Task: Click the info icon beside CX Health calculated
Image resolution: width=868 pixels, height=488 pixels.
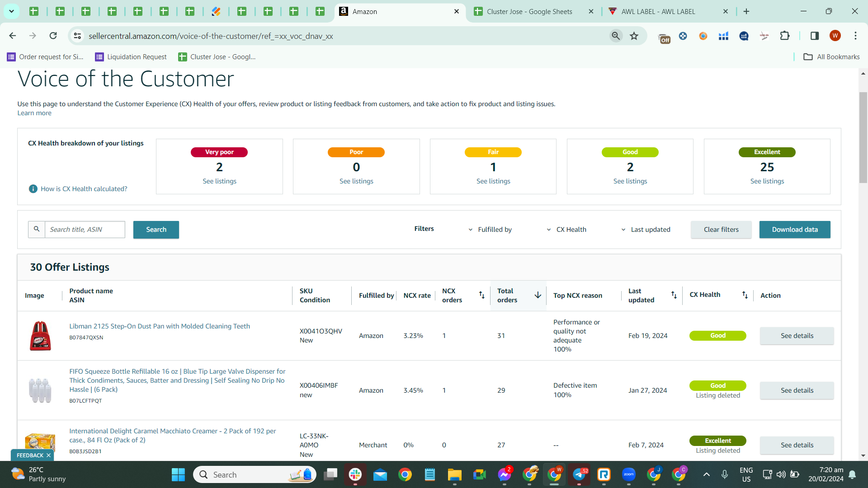Action: pos(33,189)
